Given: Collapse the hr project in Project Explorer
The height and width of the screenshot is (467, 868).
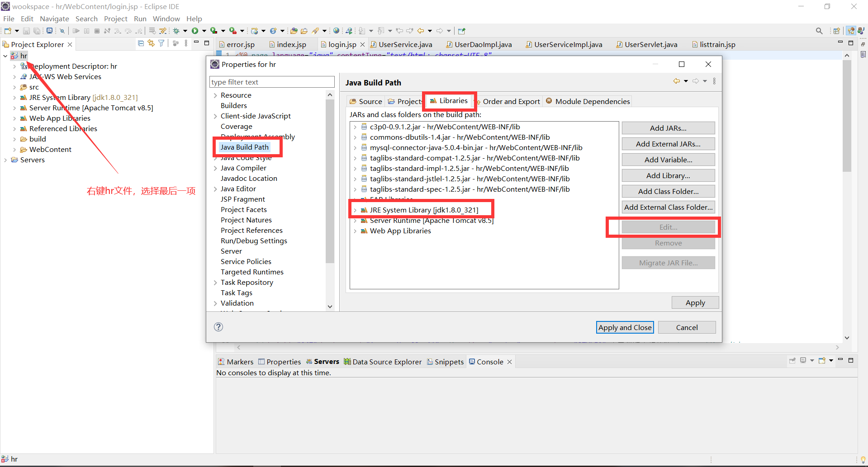Looking at the screenshot, I should tap(5, 56).
